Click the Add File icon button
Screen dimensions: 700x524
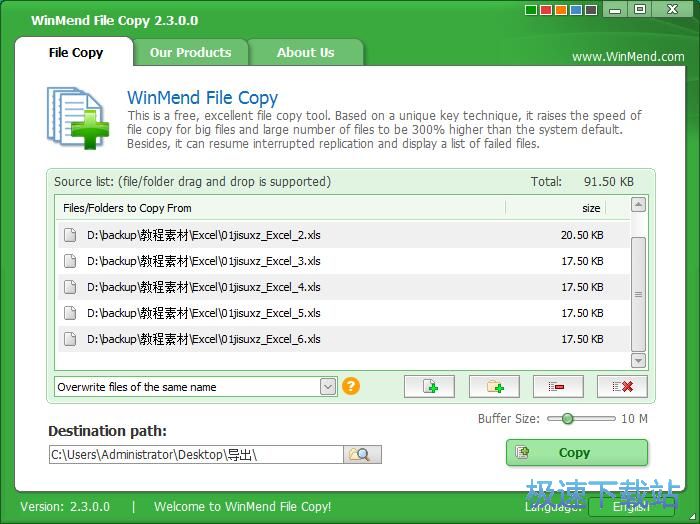tap(429, 387)
